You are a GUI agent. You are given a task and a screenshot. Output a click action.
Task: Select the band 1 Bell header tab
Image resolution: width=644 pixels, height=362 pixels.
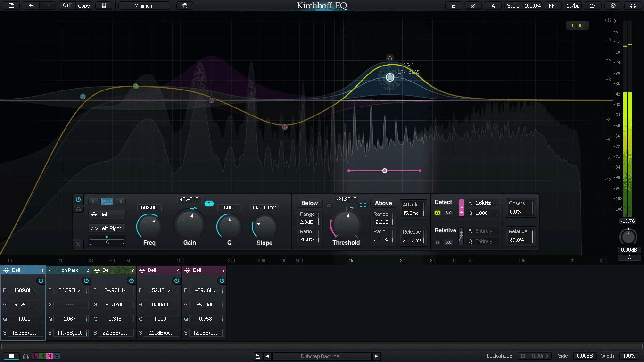(23, 270)
